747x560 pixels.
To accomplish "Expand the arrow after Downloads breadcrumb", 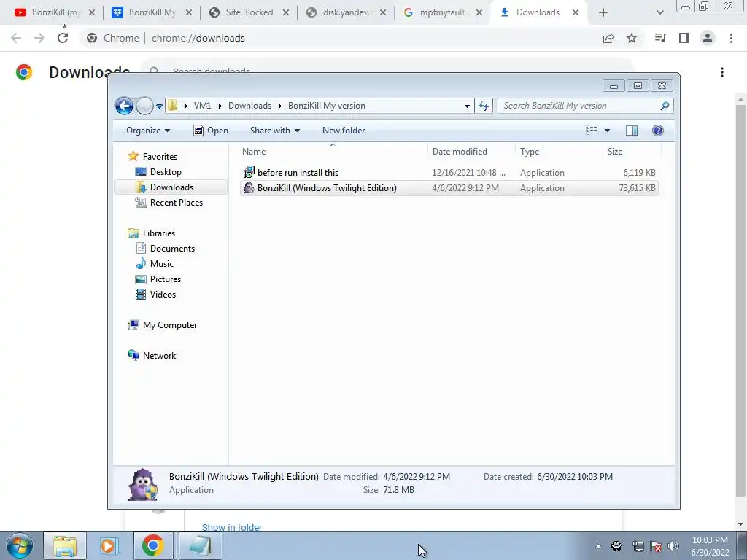I will (280, 106).
